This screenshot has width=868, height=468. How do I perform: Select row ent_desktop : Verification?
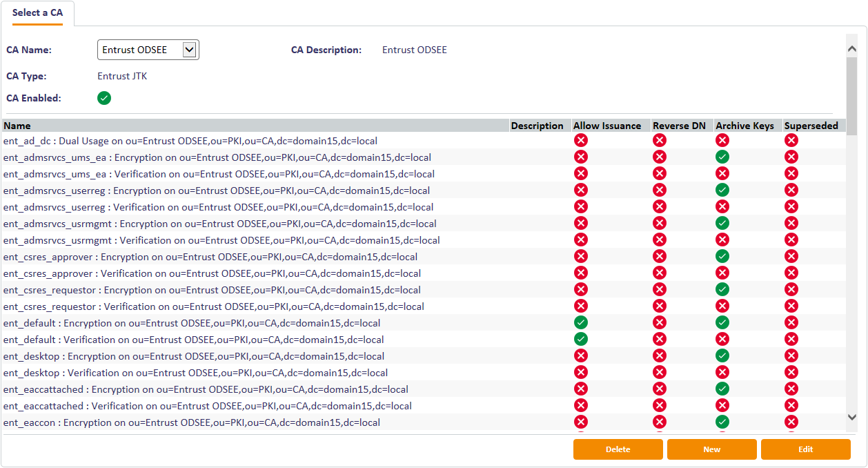[x=424, y=372]
